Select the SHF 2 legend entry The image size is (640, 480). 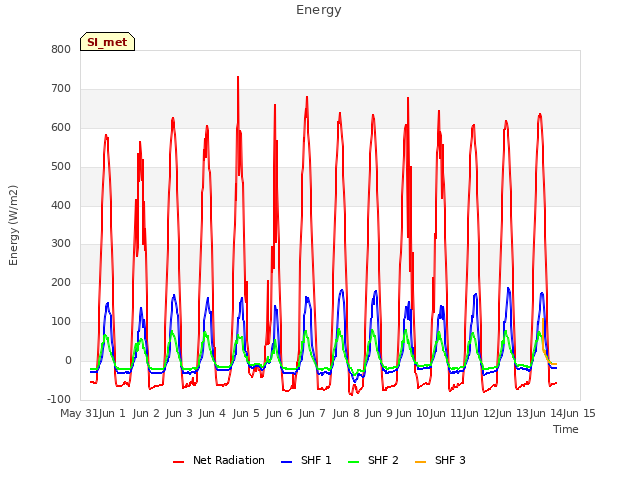click(373, 460)
